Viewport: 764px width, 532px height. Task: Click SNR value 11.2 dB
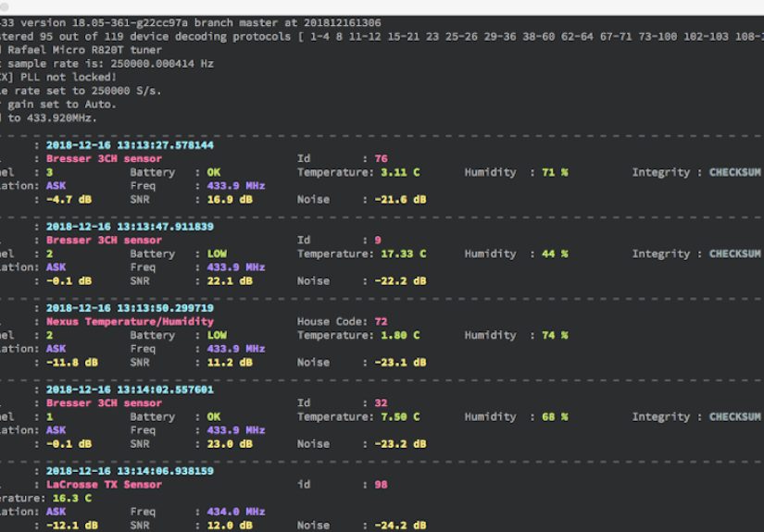coord(230,363)
